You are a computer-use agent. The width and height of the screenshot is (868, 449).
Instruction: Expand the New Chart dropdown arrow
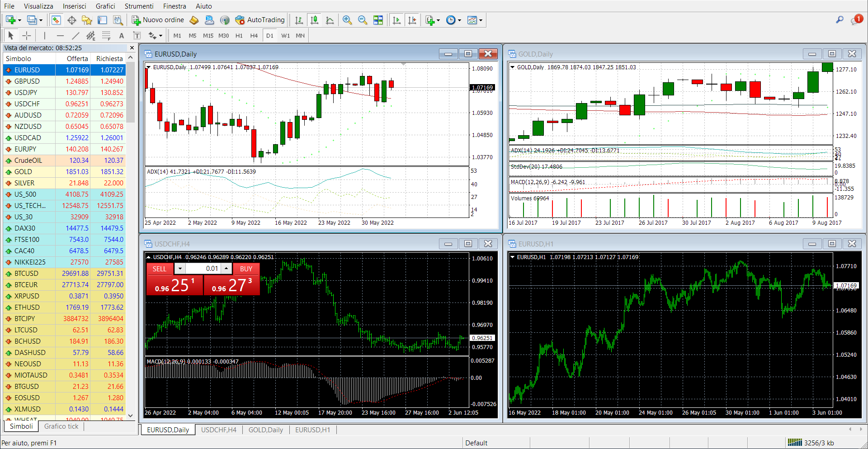(x=19, y=20)
